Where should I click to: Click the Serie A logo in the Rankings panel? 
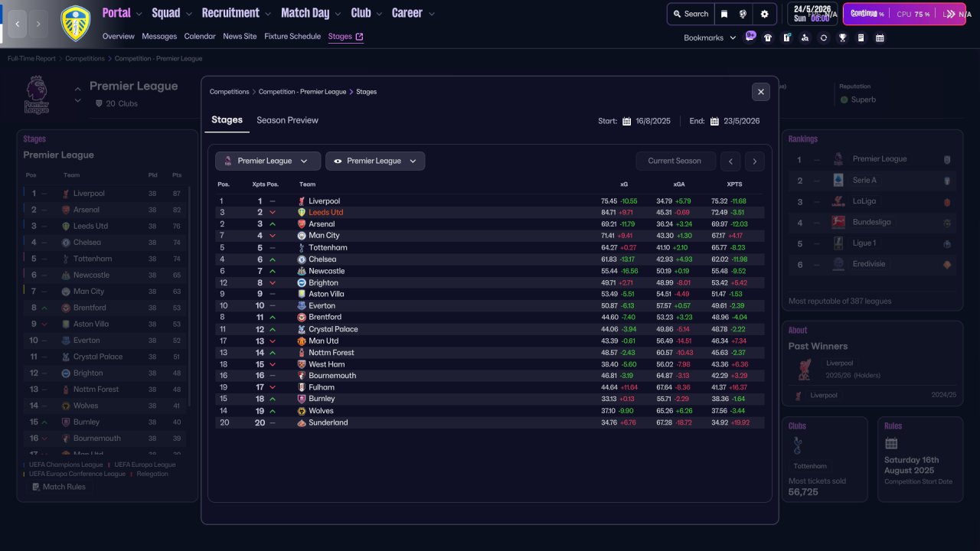pyautogui.click(x=838, y=180)
